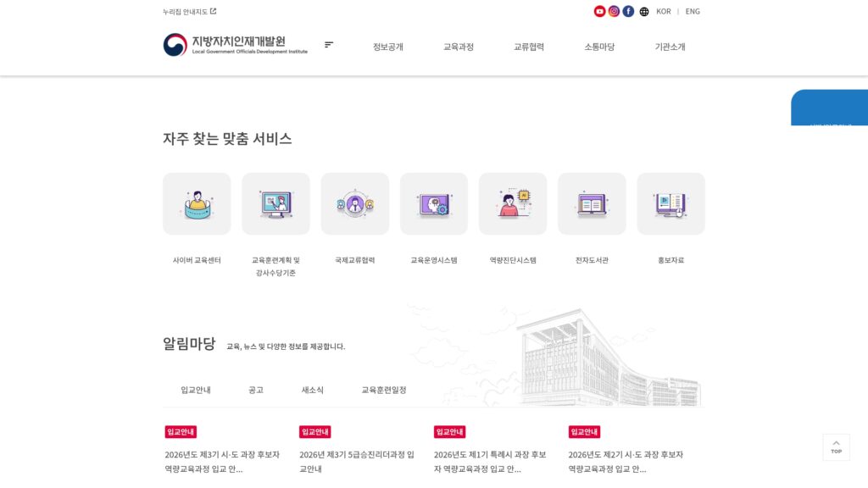Click the Facebook icon at top right
868x488 pixels.
[626, 11]
